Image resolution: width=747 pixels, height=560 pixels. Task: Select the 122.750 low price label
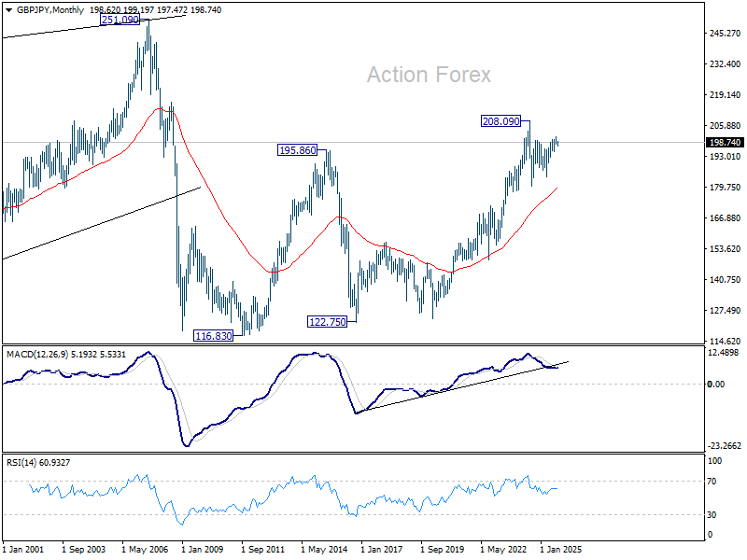328,322
